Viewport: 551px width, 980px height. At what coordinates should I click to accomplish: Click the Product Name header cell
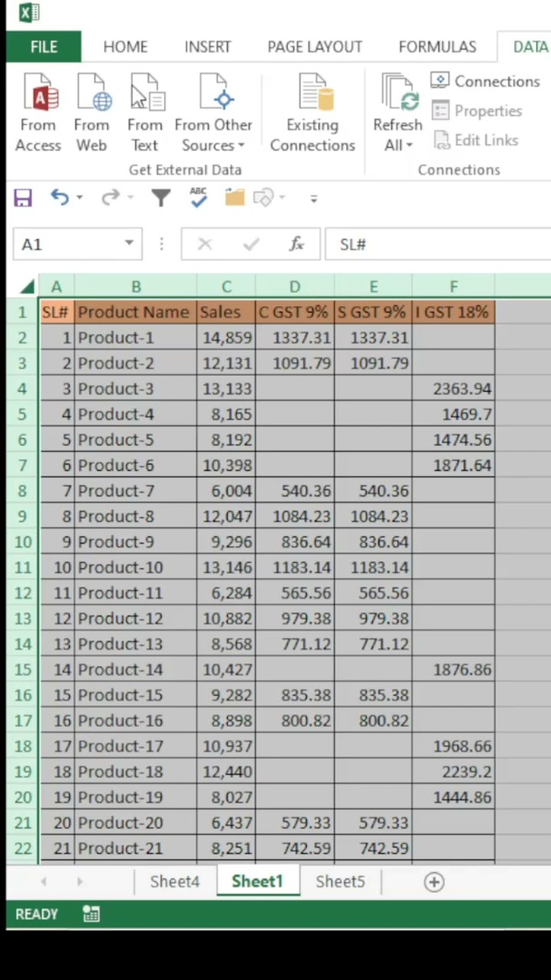pos(135,312)
